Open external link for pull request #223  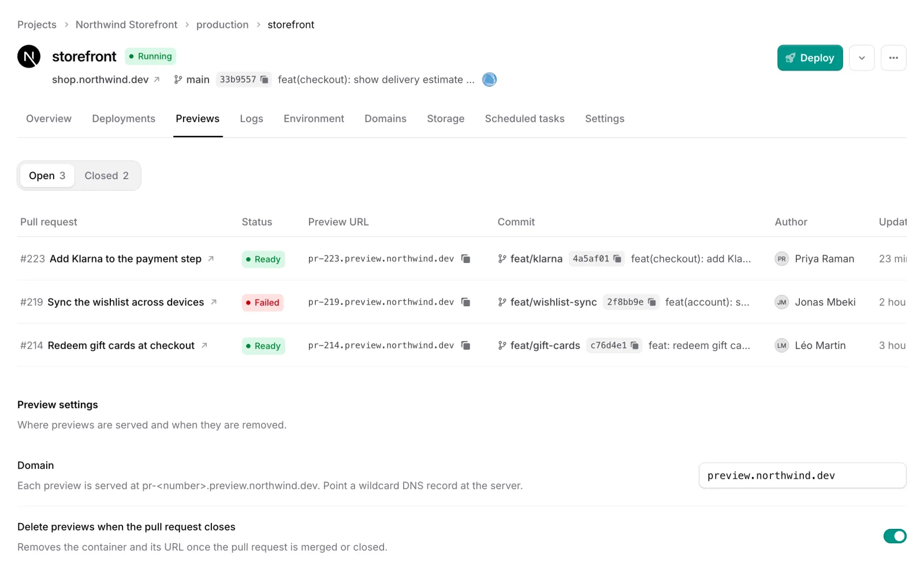(211, 259)
